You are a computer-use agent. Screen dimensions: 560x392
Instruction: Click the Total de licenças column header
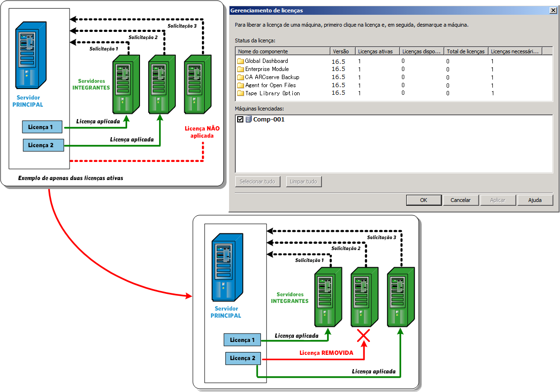(466, 51)
